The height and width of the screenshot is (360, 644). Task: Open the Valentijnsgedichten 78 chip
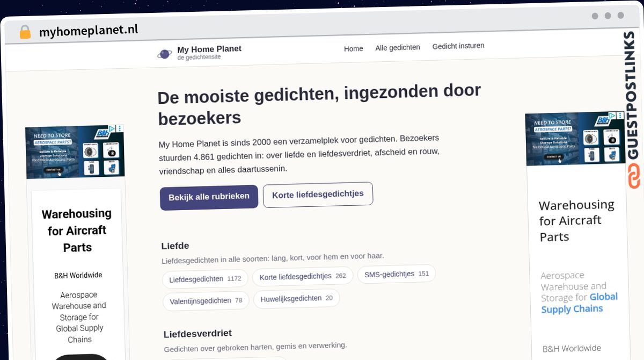pos(206,301)
